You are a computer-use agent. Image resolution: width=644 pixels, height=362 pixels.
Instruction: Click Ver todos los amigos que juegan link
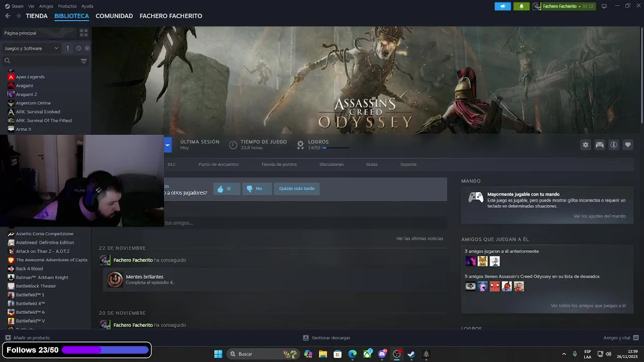tap(588, 306)
